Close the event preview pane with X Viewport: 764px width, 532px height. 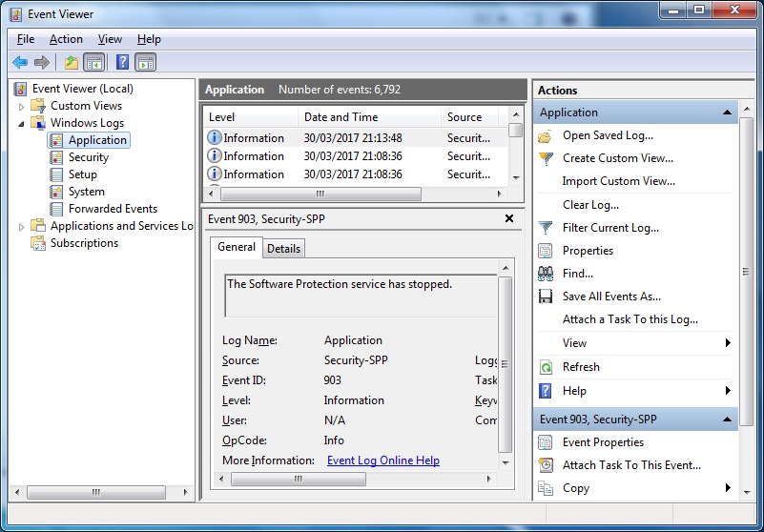509,218
